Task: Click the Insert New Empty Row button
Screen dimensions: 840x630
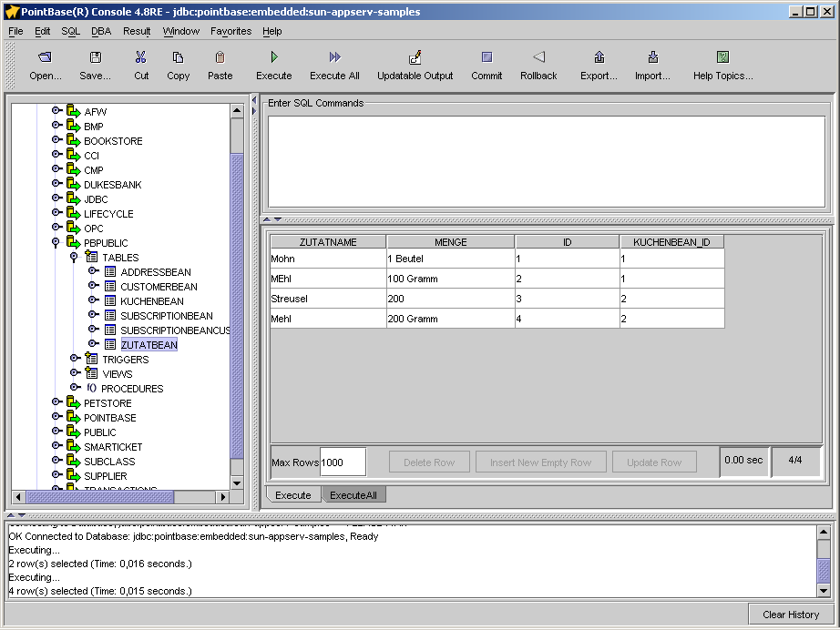Action: coord(540,462)
